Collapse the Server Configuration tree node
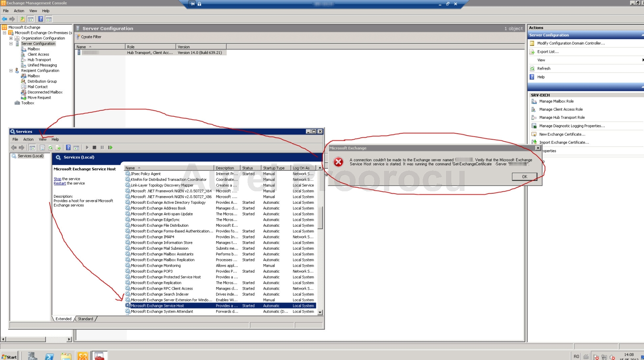 click(11, 43)
